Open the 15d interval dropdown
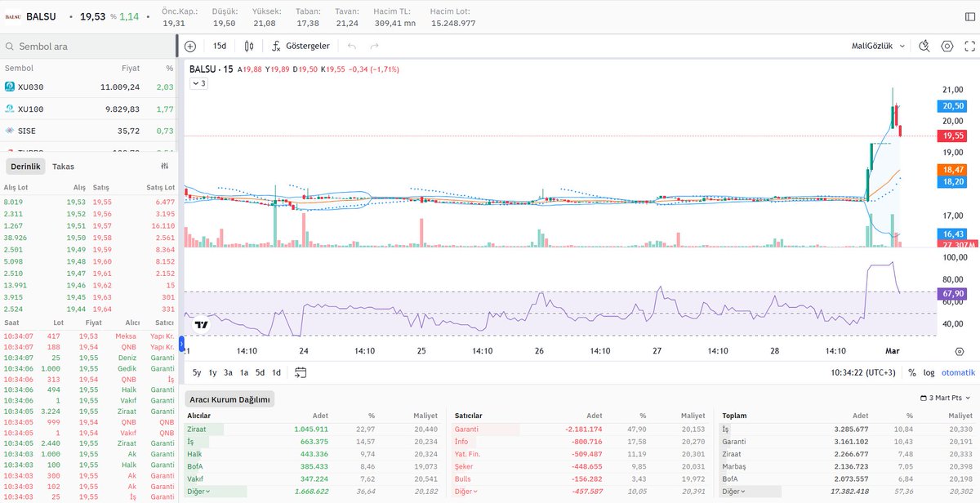The width and height of the screenshot is (980, 503). 220,47
